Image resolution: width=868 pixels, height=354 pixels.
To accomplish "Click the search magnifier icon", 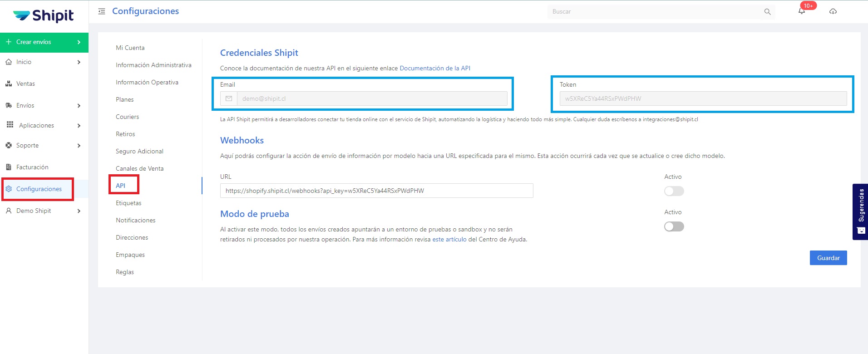I will coord(767,12).
